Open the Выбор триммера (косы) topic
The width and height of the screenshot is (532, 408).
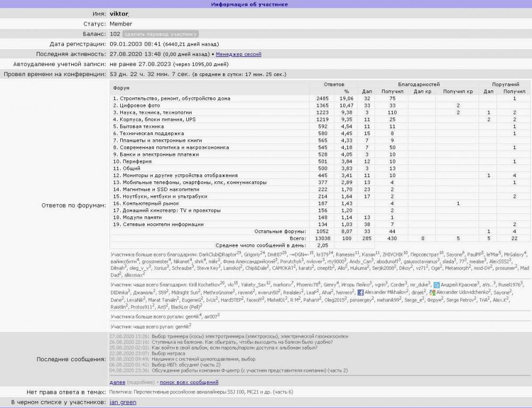coord(250,336)
